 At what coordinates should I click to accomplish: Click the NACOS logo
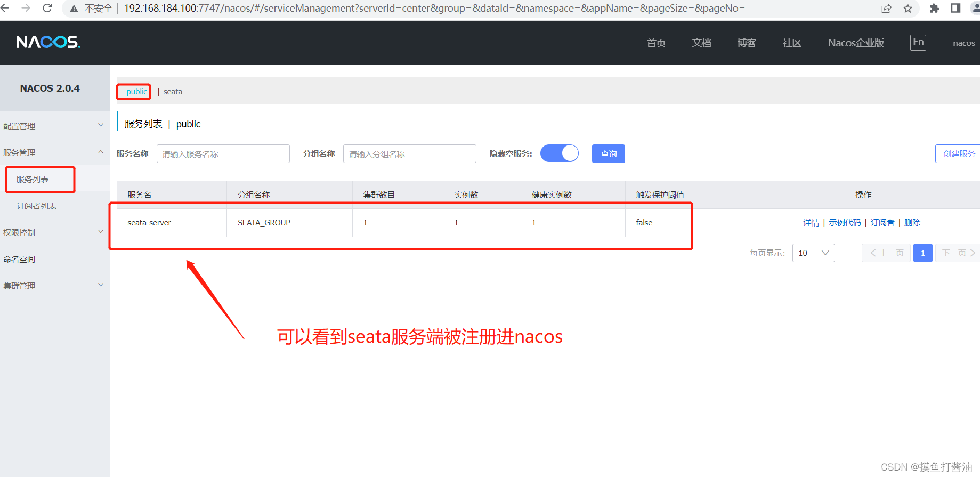pos(48,42)
